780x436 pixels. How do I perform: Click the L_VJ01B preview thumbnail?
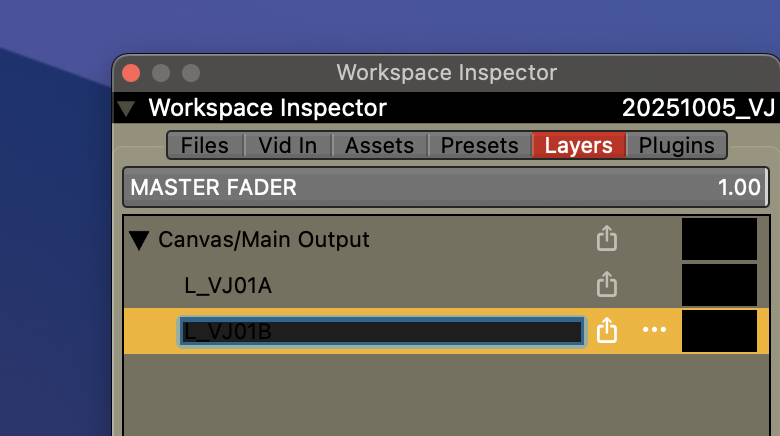[719, 331]
